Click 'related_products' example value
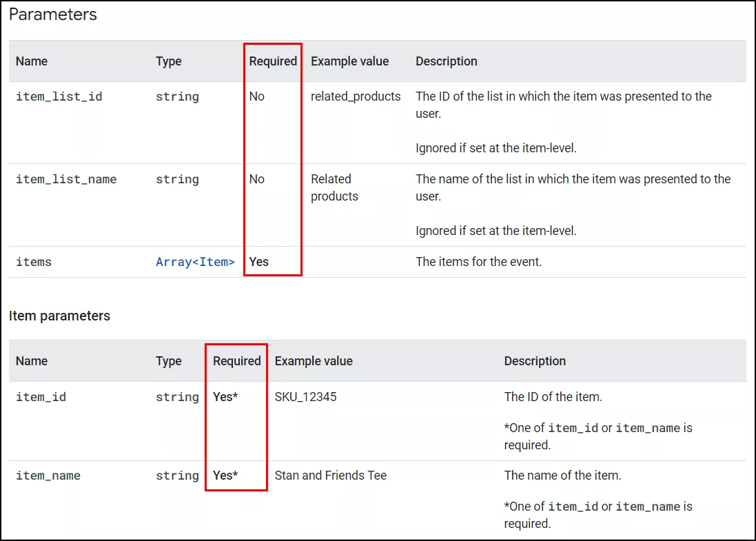This screenshot has width=756, height=541. pos(356,96)
